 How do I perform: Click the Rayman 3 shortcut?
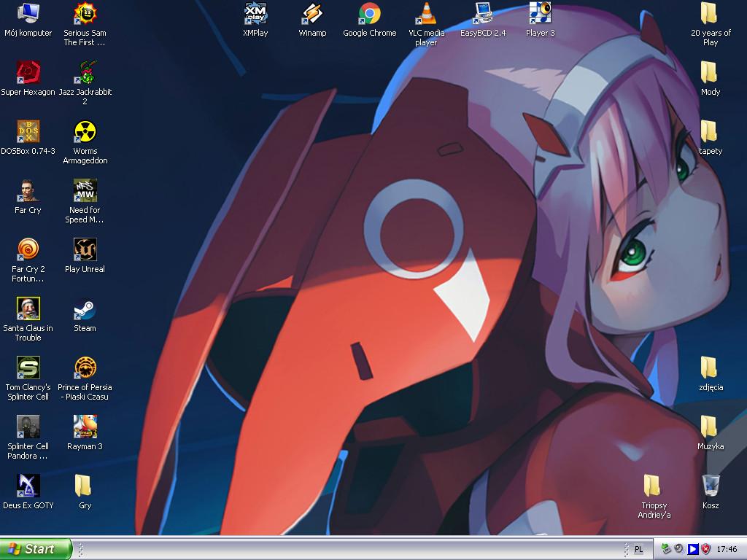coord(85,427)
